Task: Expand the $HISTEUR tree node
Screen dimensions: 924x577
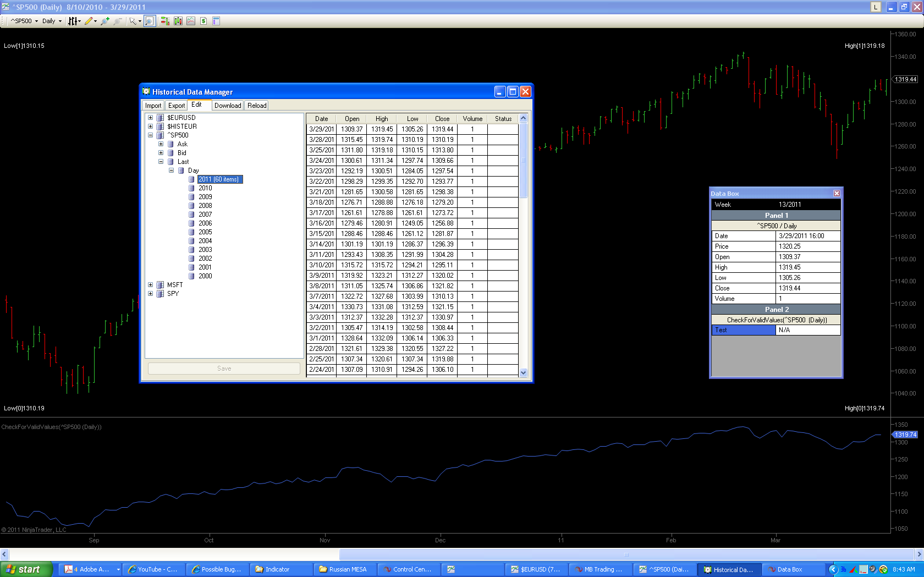Action: (150, 127)
